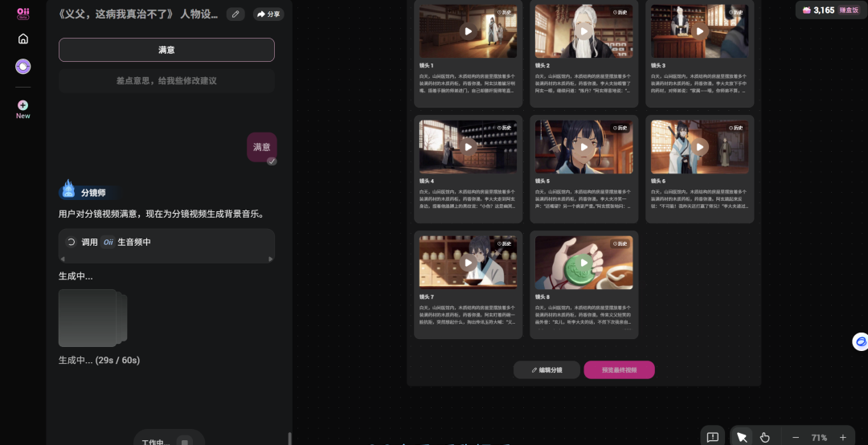This screenshot has height=445, width=868.
Task: Click the 赚盒饭 earn credits badge
Action: point(849,10)
